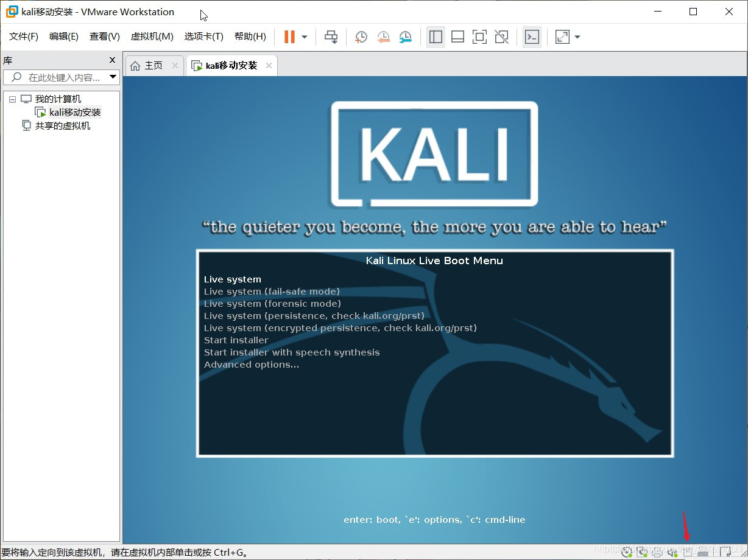Choose Live system (encrypted persistence) entry
Screen dimensions: 748x560
(340, 328)
